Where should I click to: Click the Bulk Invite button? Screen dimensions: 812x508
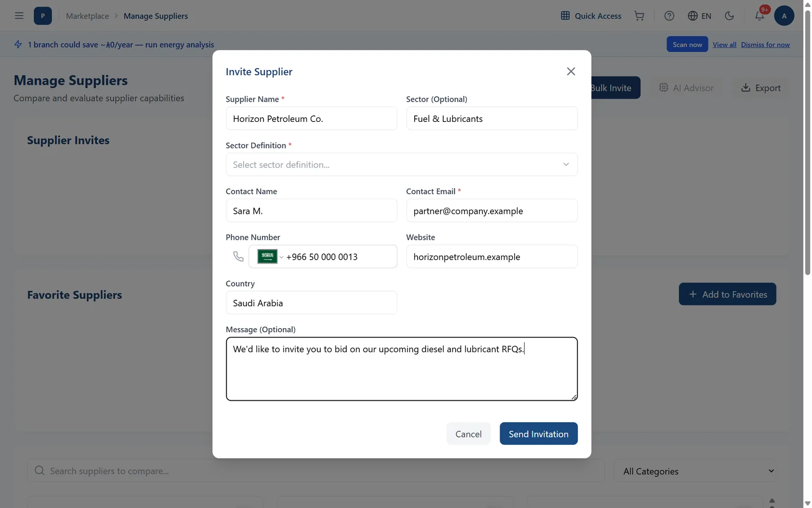[615, 87]
